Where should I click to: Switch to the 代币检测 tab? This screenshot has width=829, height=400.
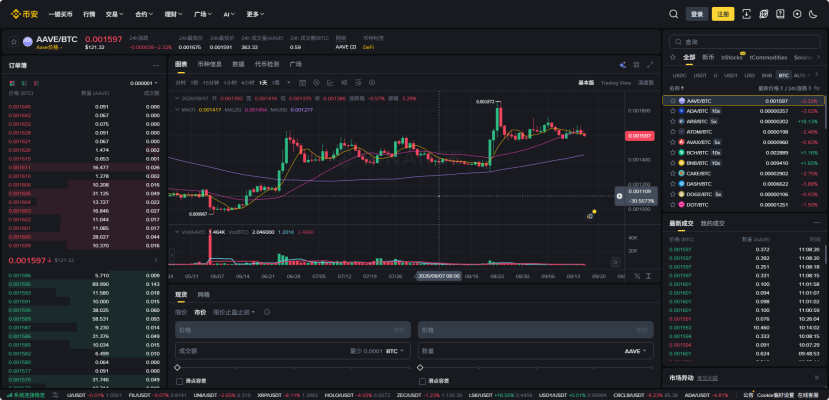[266, 64]
